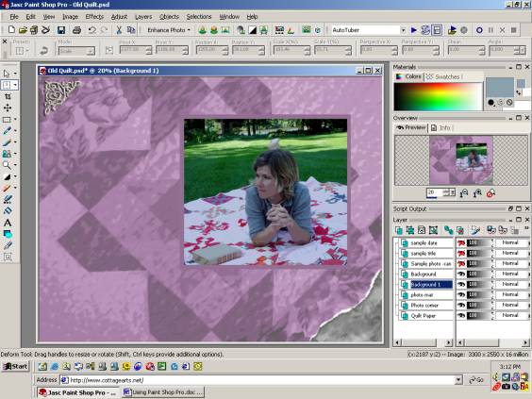Hide the Quilt Paper layer
Viewport: 532px width, 399px height.
[x=460, y=316]
